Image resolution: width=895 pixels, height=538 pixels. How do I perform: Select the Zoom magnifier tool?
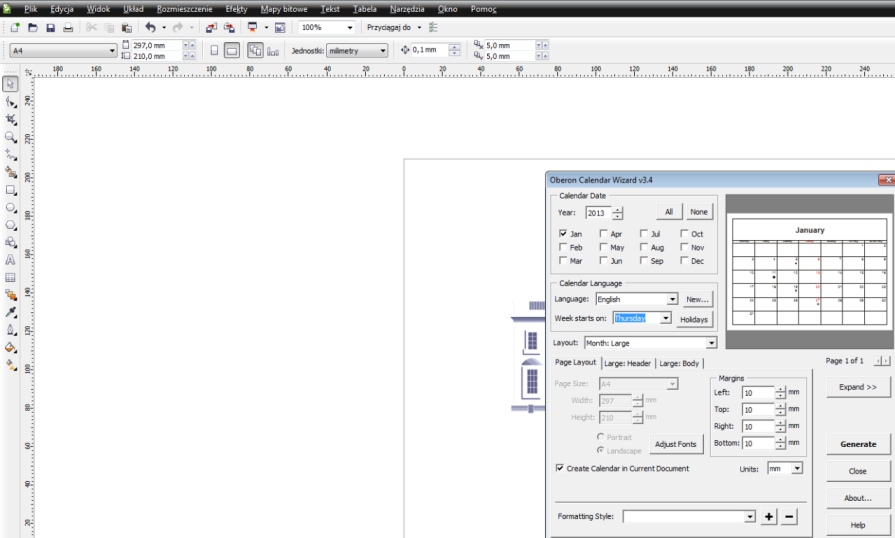point(10,137)
